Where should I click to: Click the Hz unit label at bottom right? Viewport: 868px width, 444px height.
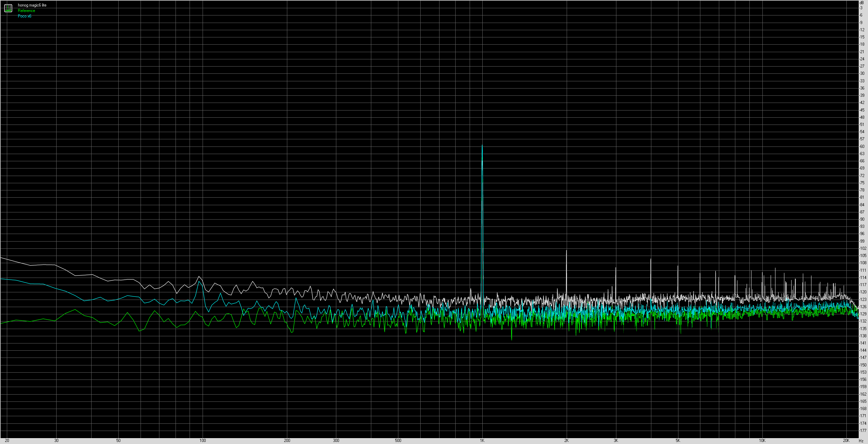point(861,441)
